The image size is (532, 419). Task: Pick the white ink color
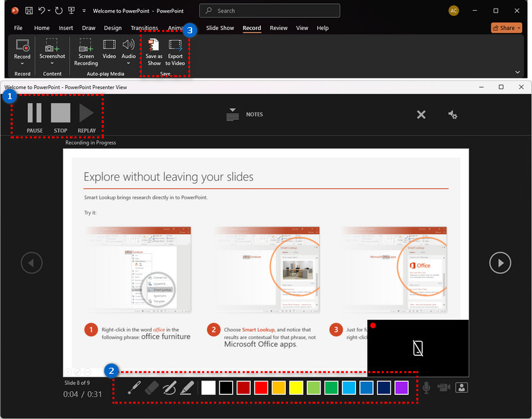pyautogui.click(x=208, y=388)
